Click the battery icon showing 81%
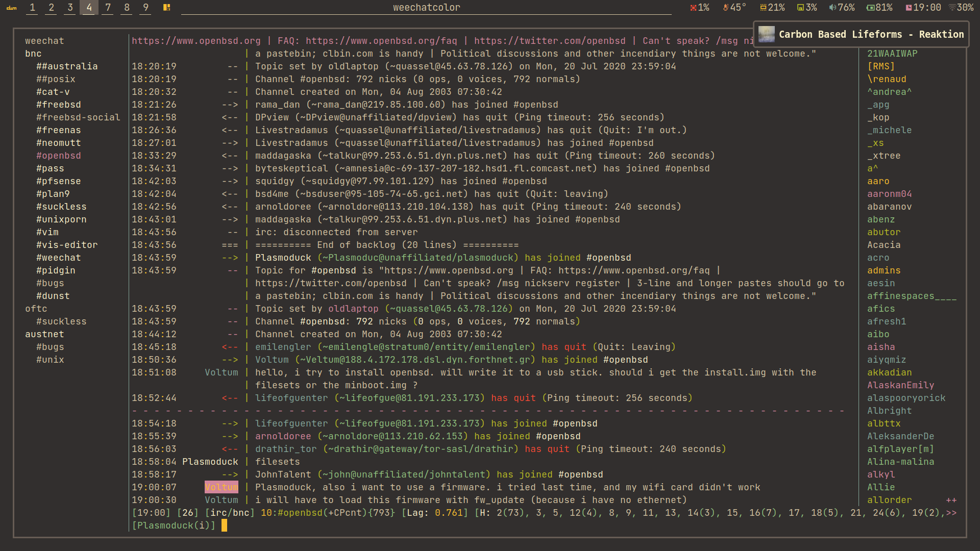Screen dimensions: 980x551 870,8
